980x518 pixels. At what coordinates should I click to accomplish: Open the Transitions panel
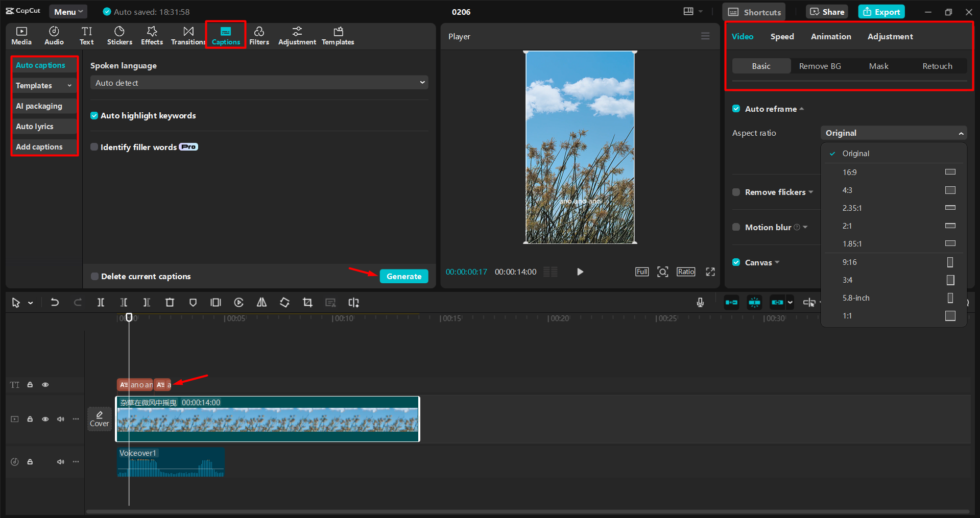click(187, 35)
